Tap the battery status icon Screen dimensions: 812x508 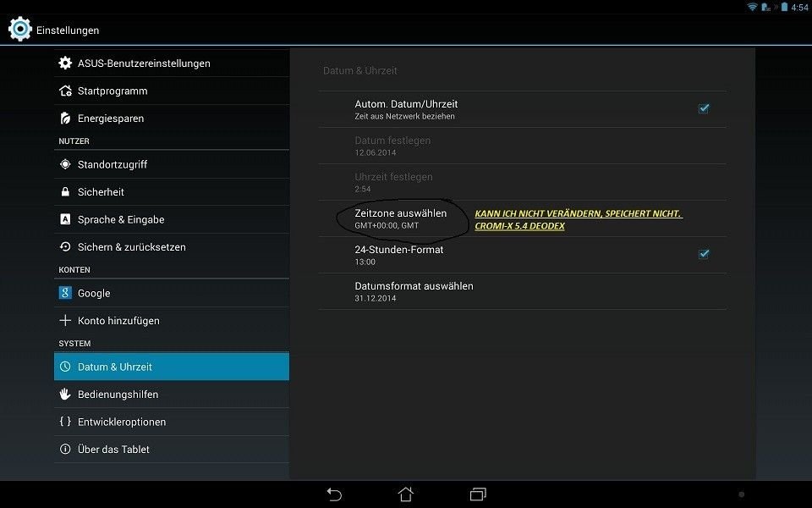(785, 8)
